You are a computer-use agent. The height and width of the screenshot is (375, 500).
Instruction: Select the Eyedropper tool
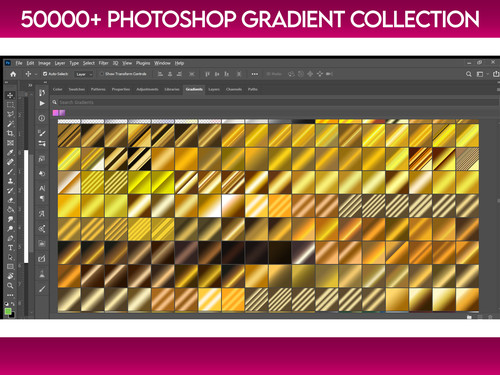click(10, 153)
